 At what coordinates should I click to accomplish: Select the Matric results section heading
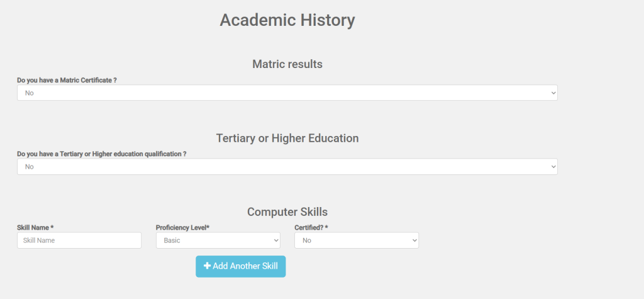click(x=287, y=64)
